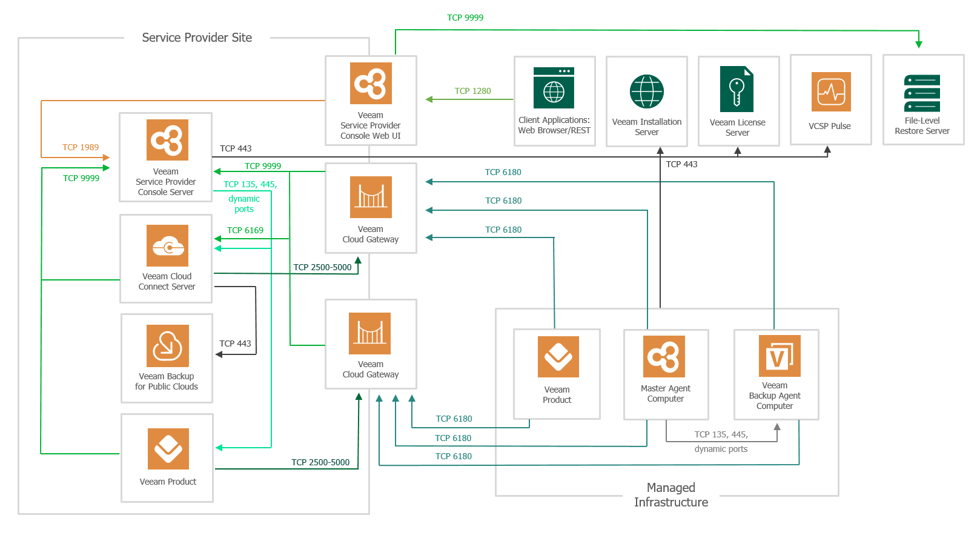Select the orange "TCP 1989" port label
The image size is (980, 541).
(81, 147)
